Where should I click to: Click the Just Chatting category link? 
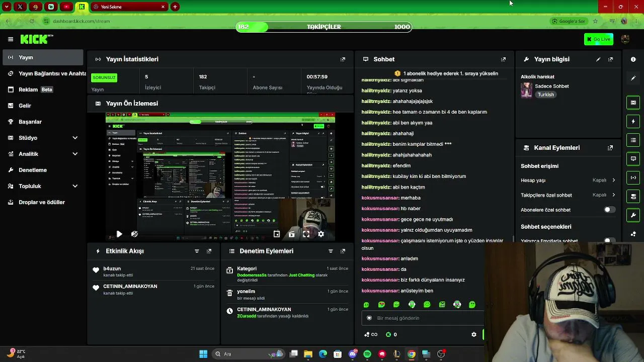tap(301, 275)
